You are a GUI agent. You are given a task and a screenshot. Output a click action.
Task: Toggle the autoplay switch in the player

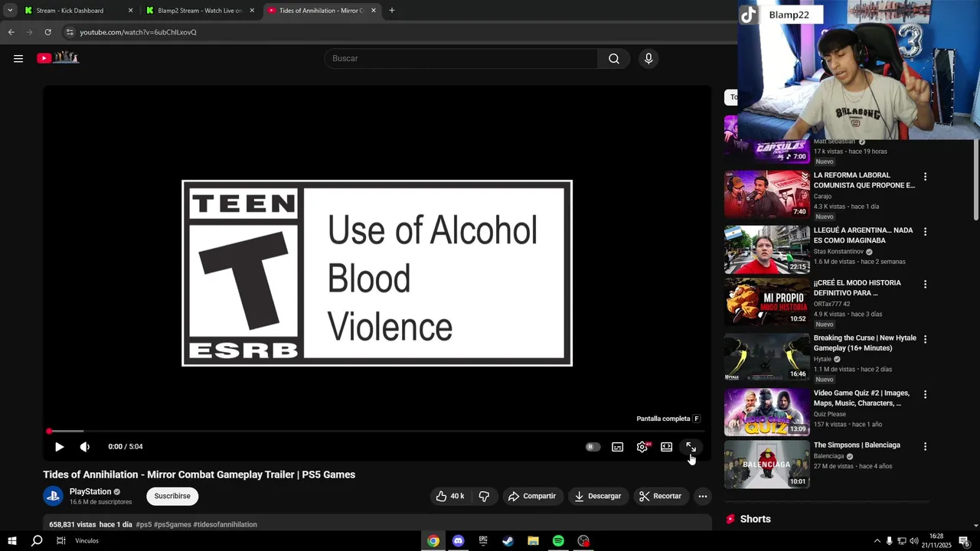[x=593, y=447]
